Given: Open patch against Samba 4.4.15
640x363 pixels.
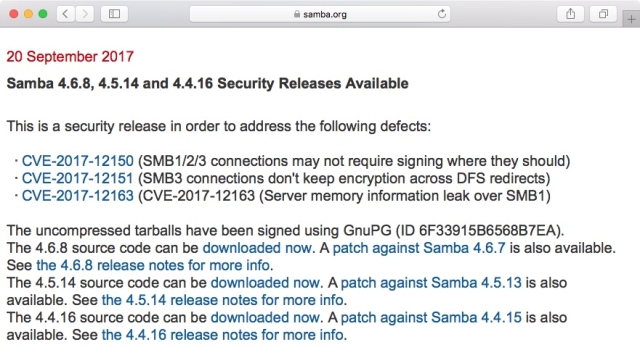Looking at the screenshot, I should pos(431,317).
